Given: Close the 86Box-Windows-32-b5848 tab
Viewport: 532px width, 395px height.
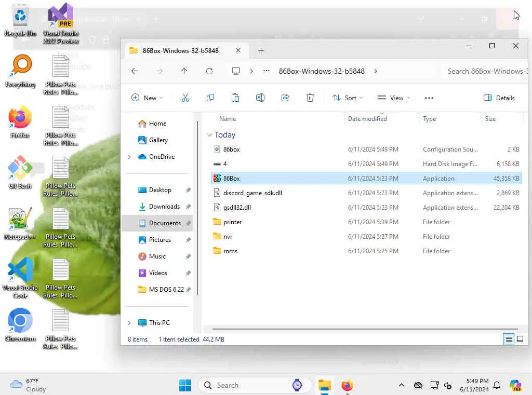Looking at the screenshot, I should tap(238, 50).
